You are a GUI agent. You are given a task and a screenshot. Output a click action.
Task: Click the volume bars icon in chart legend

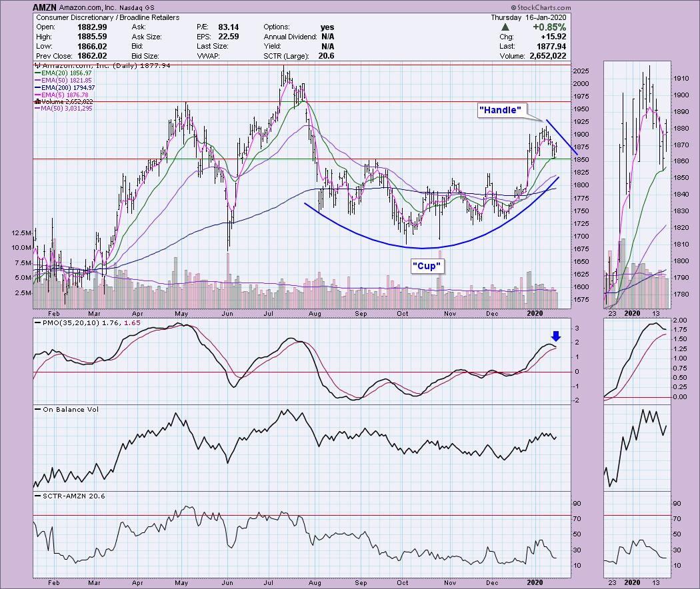pyautogui.click(x=37, y=102)
